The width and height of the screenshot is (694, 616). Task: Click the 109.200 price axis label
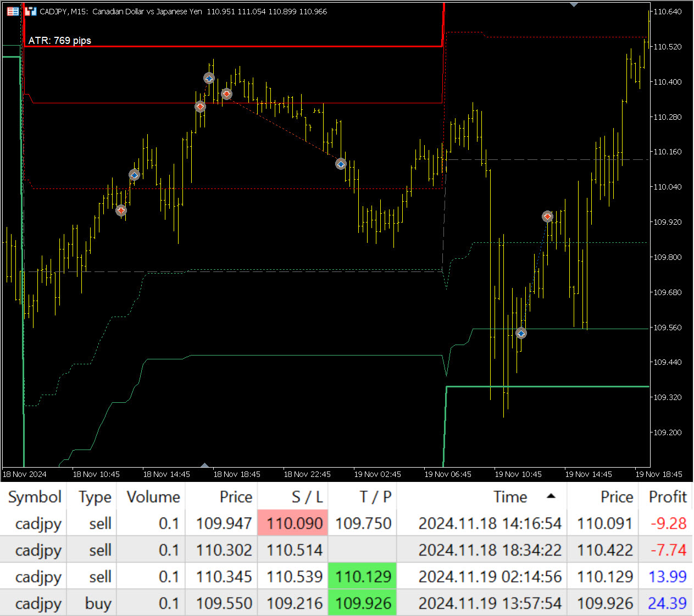click(667, 432)
